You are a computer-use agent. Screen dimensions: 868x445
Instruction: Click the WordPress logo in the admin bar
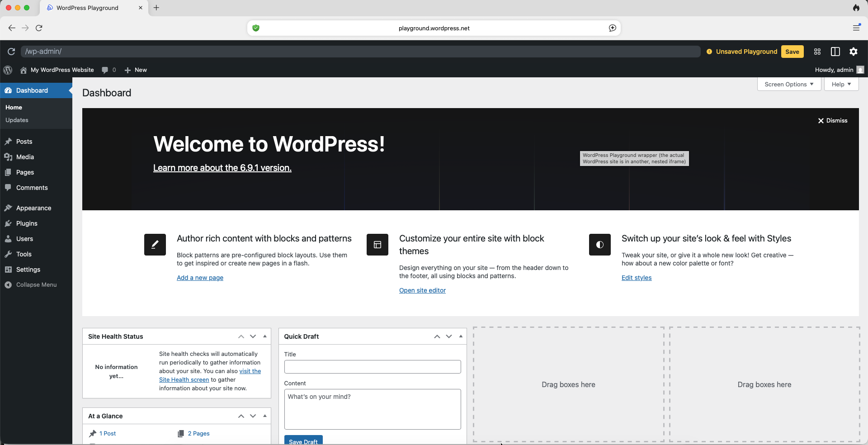tap(8, 70)
